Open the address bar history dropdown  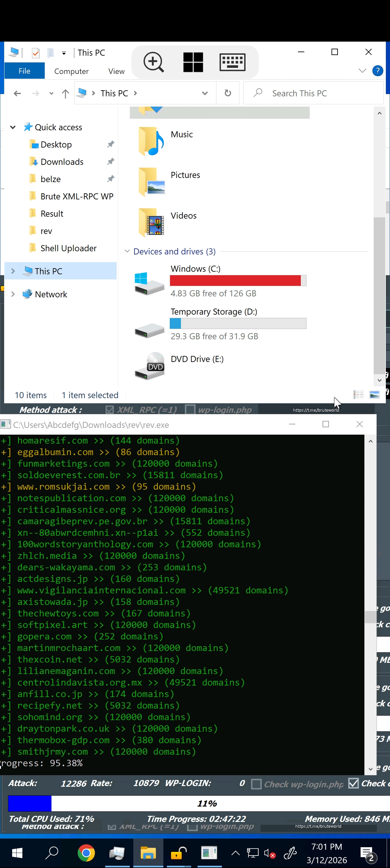(205, 93)
